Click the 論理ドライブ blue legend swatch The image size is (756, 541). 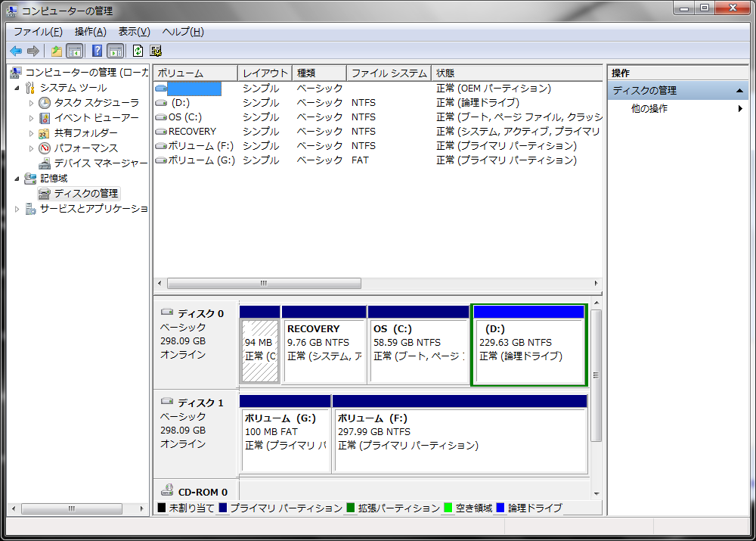point(500,508)
